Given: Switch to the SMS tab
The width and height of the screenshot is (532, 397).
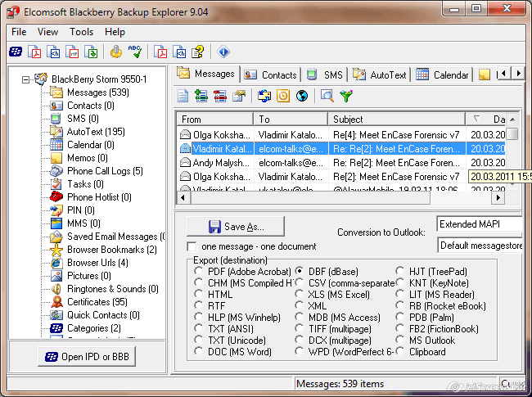Looking at the screenshot, I should (x=325, y=75).
